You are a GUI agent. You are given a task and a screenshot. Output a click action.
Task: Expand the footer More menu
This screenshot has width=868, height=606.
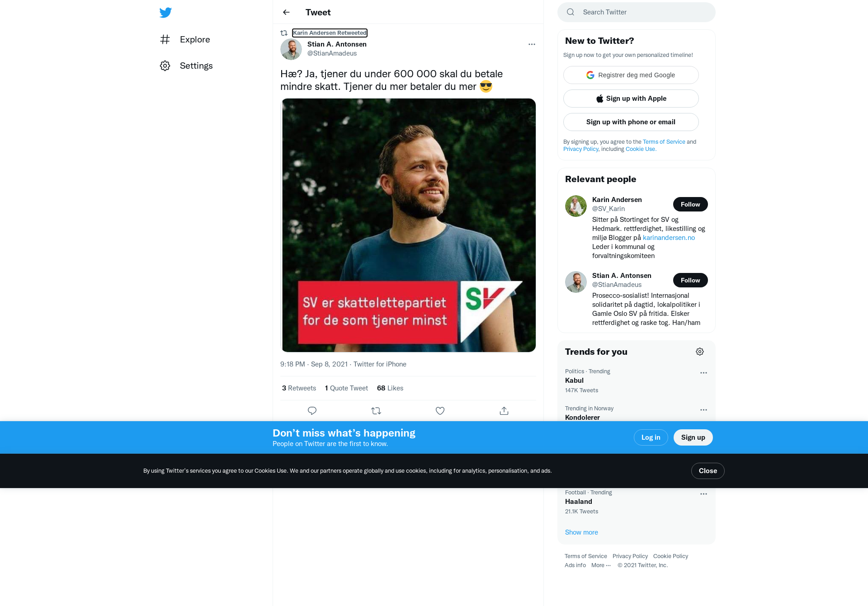coord(601,565)
